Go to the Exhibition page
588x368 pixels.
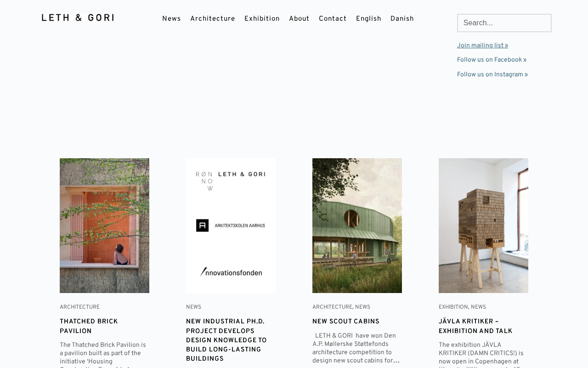pyautogui.click(x=262, y=19)
